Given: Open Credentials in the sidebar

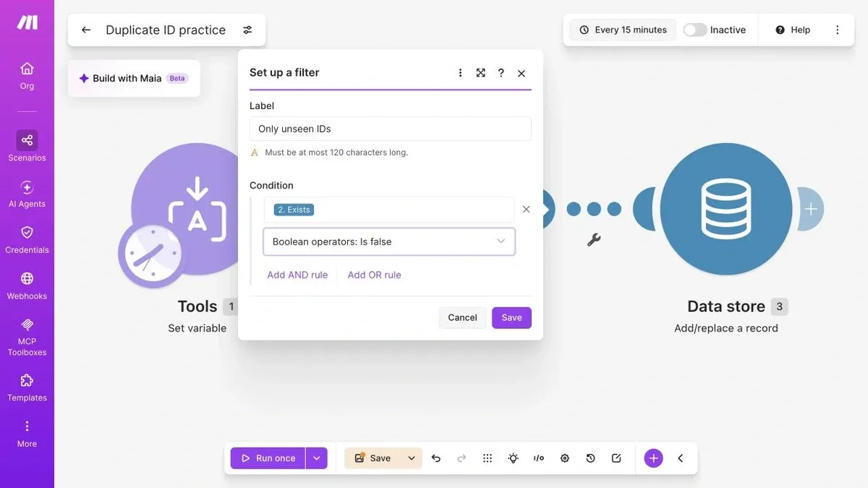Looking at the screenshot, I should (x=27, y=239).
